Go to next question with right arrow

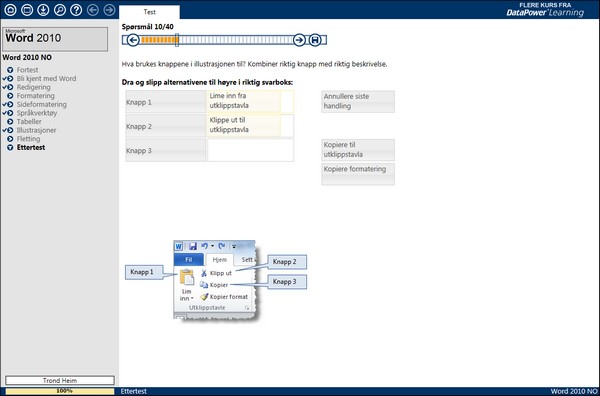299,40
